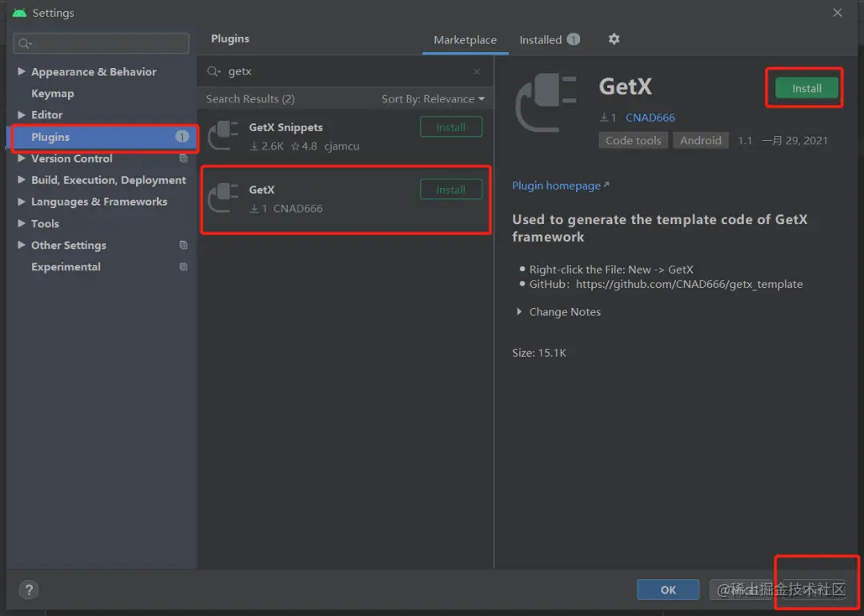The image size is (864, 616).
Task: Switch to the Marketplace tab
Action: (465, 40)
